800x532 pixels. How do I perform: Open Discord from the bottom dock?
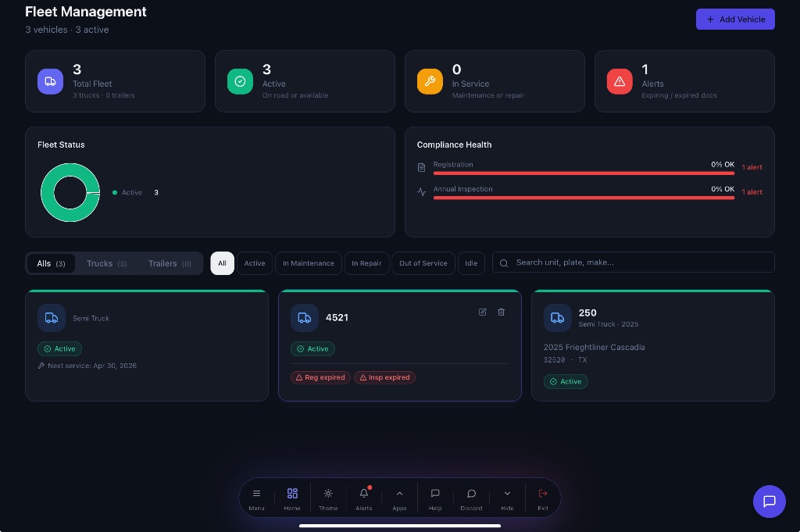(x=471, y=498)
